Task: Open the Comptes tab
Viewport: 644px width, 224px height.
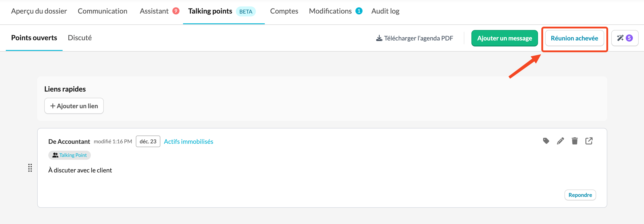Action: pyautogui.click(x=284, y=11)
